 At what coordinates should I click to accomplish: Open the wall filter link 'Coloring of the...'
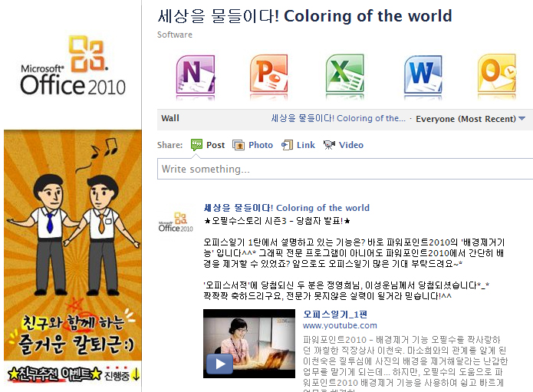[338, 118]
